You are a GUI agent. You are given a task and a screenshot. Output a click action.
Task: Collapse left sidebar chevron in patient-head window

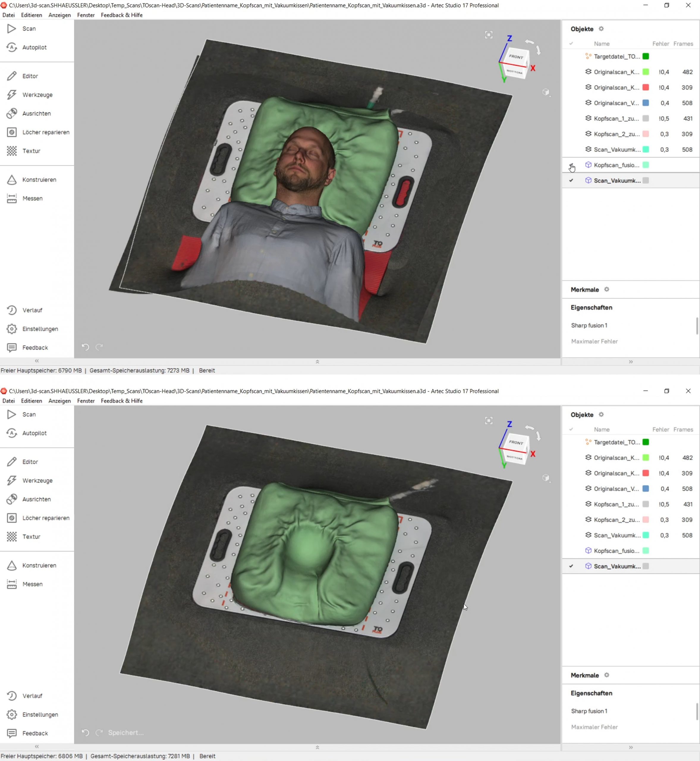pyautogui.click(x=37, y=361)
